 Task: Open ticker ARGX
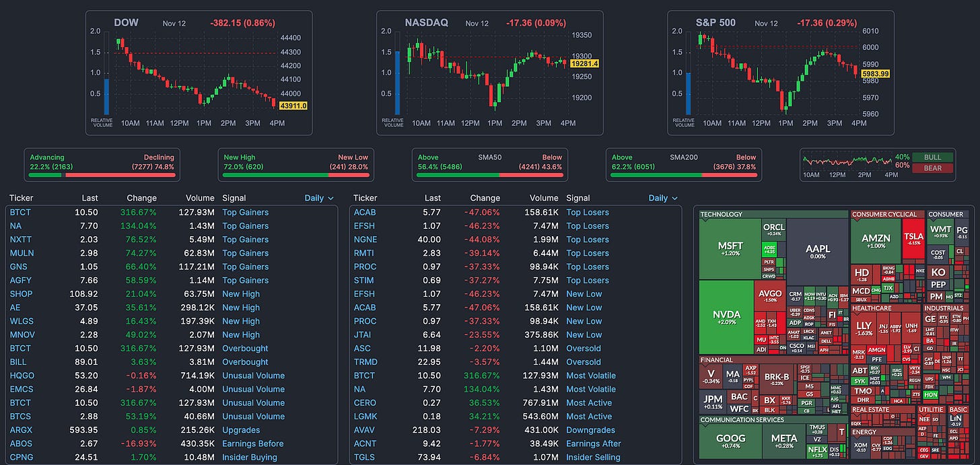(x=21, y=430)
